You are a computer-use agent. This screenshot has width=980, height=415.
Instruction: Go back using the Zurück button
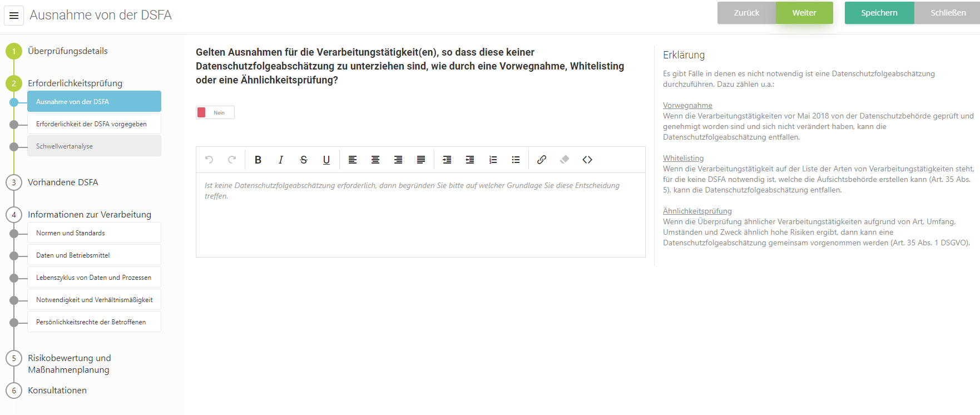tap(746, 13)
